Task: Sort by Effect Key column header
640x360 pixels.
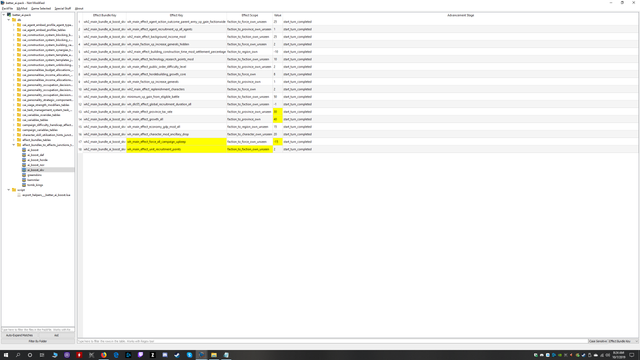Action: click(x=176, y=15)
